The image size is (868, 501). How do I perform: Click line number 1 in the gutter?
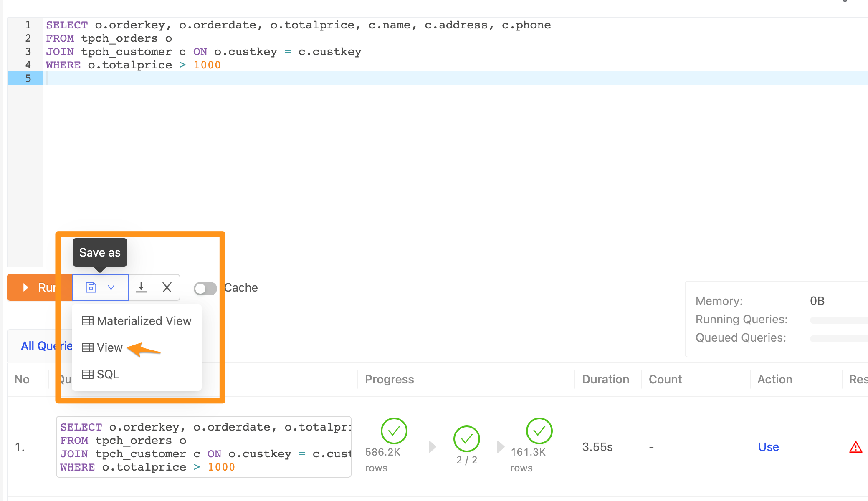click(28, 25)
